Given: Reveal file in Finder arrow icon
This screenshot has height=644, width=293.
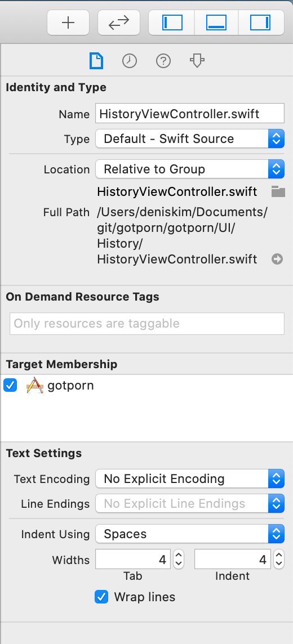Looking at the screenshot, I should (277, 259).
